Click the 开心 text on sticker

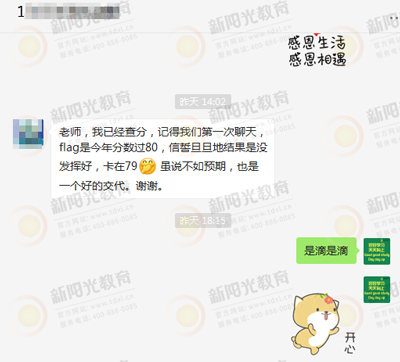[350, 343]
